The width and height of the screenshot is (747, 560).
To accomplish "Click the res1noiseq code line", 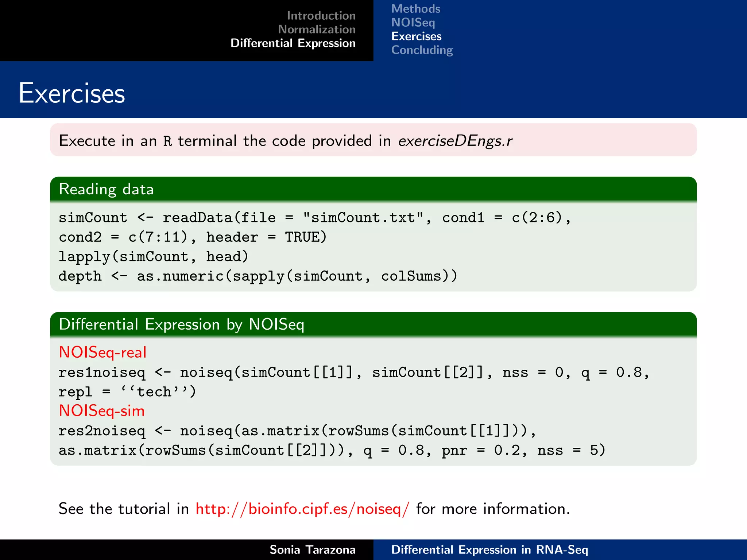I will click(354, 373).
